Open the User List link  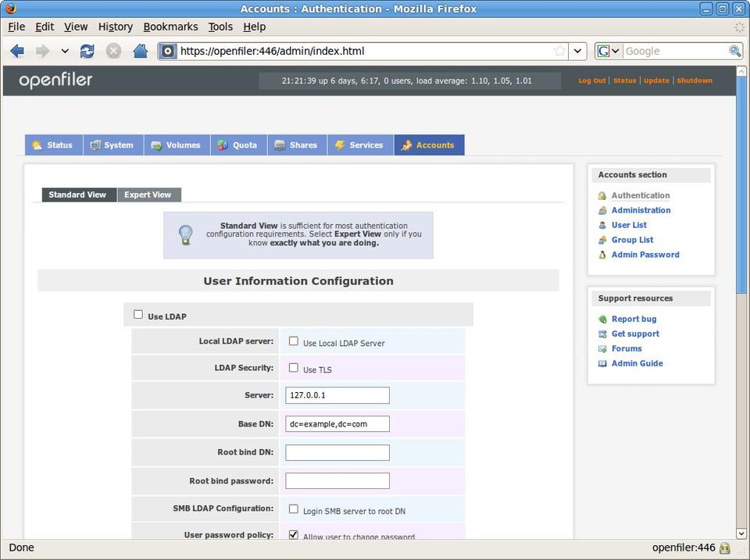pos(629,225)
